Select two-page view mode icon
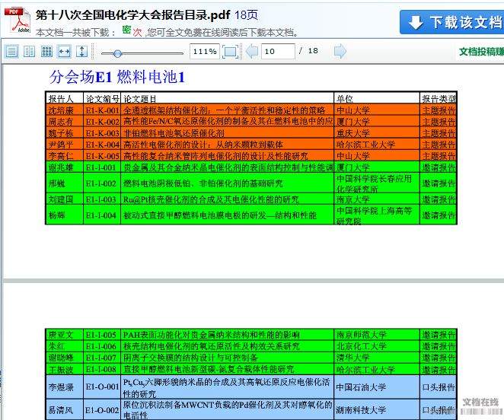This screenshot has height=420, width=504. coord(29,52)
